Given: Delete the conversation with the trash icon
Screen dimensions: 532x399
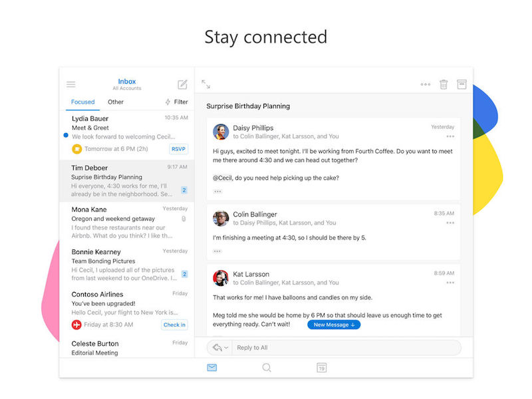Looking at the screenshot, I should point(444,84).
